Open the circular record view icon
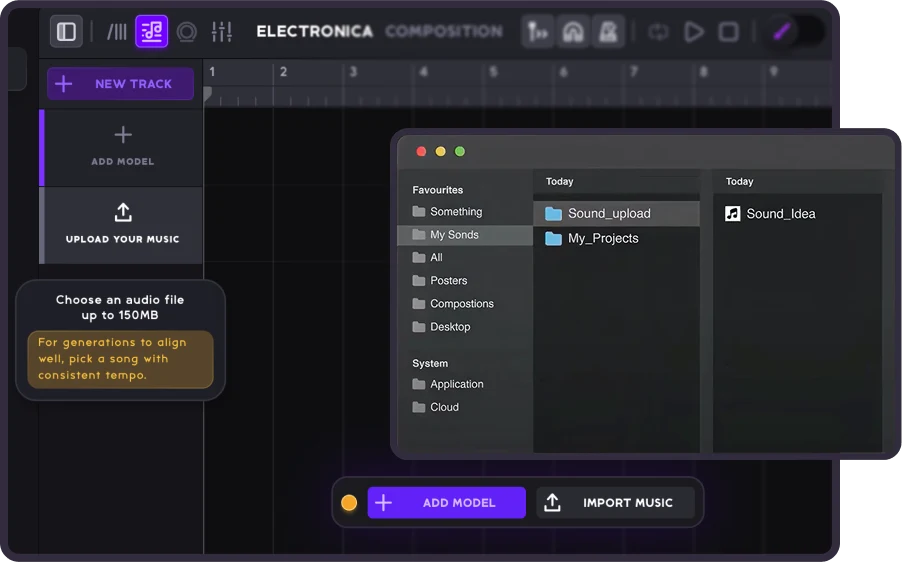Image resolution: width=903 pixels, height=562 pixels. pyautogui.click(x=187, y=31)
